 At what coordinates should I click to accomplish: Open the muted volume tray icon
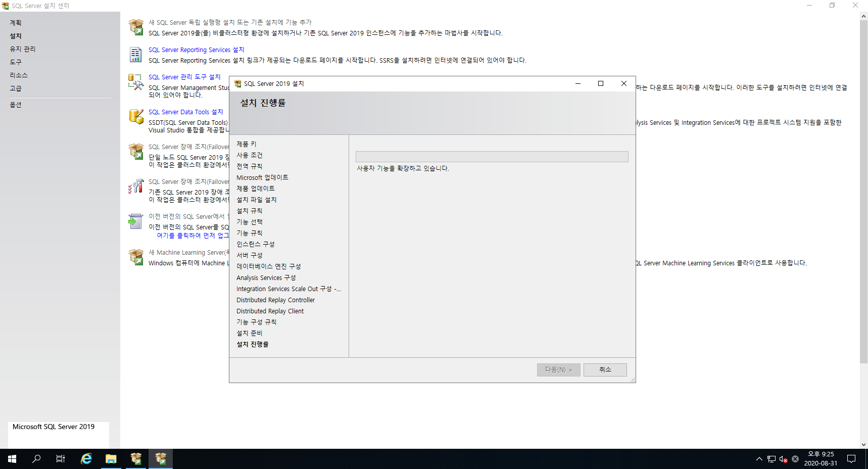[x=783, y=459]
